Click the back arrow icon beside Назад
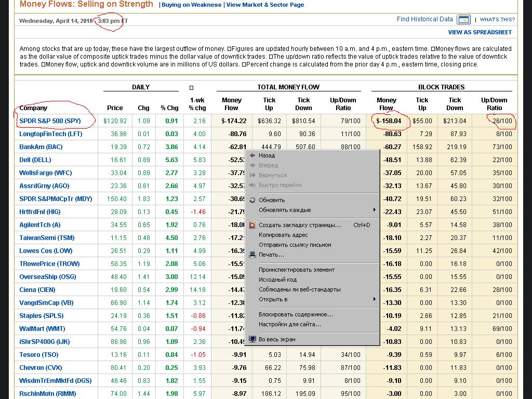532x399 pixels. [252, 155]
